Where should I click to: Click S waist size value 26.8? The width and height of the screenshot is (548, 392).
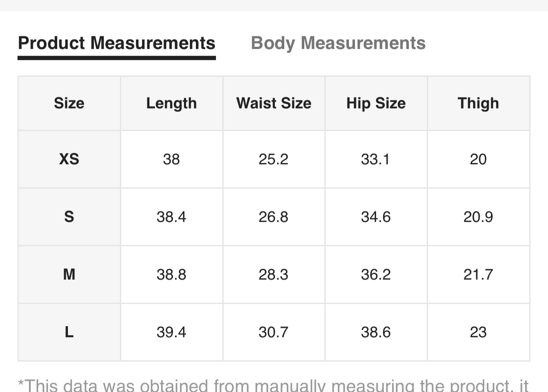tap(274, 217)
